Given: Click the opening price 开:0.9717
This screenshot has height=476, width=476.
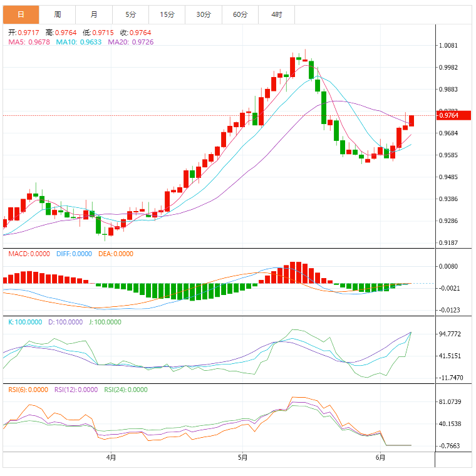Looking at the screenshot, I should tap(24, 33).
